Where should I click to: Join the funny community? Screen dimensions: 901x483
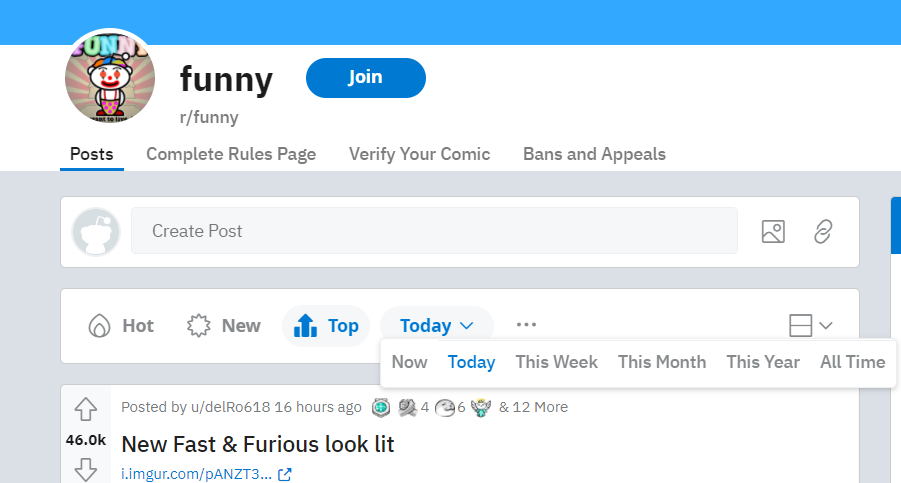pyautogui.click(x=365, y=78)
